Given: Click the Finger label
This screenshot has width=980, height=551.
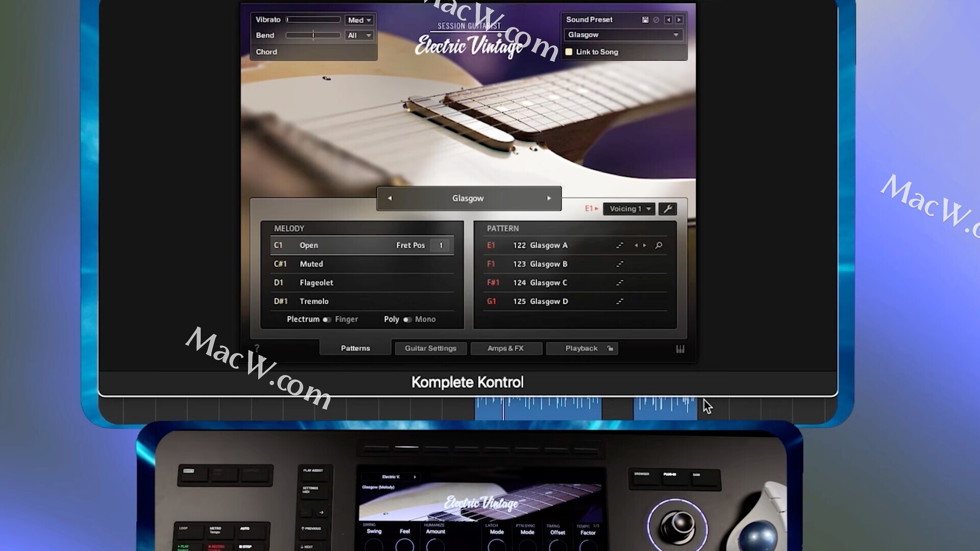Looking at the screenshot, I should [347, 319].
